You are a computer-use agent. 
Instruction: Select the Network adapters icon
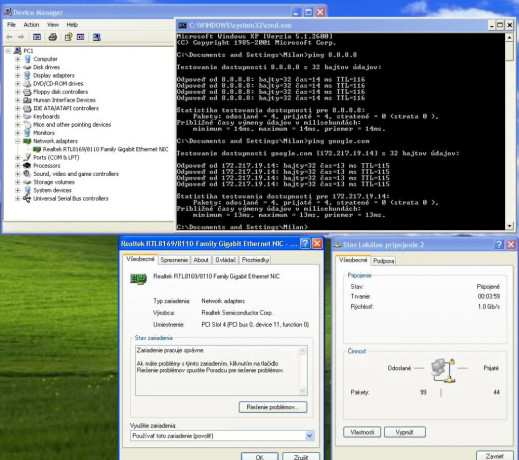tap(27, 141)
